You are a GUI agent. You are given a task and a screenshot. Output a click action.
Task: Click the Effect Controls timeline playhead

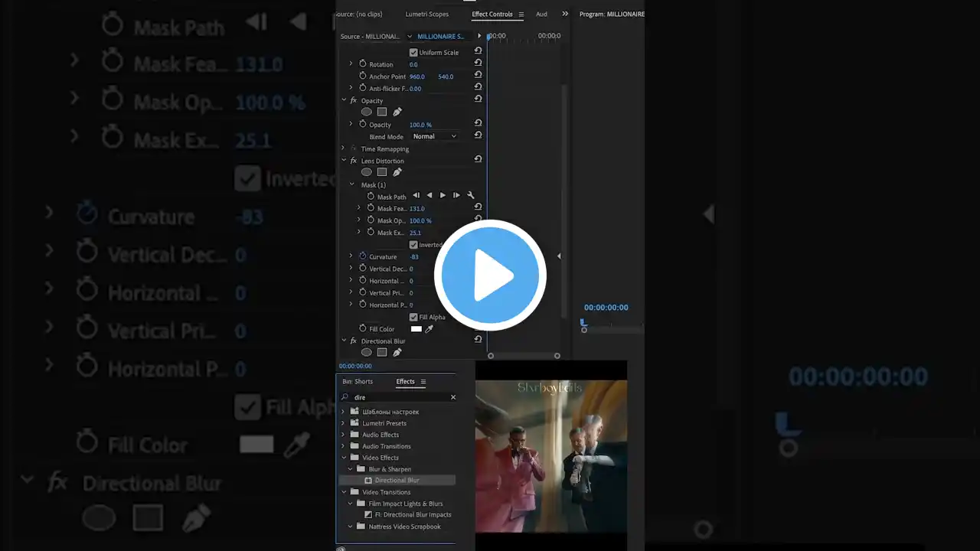[488, 37]
